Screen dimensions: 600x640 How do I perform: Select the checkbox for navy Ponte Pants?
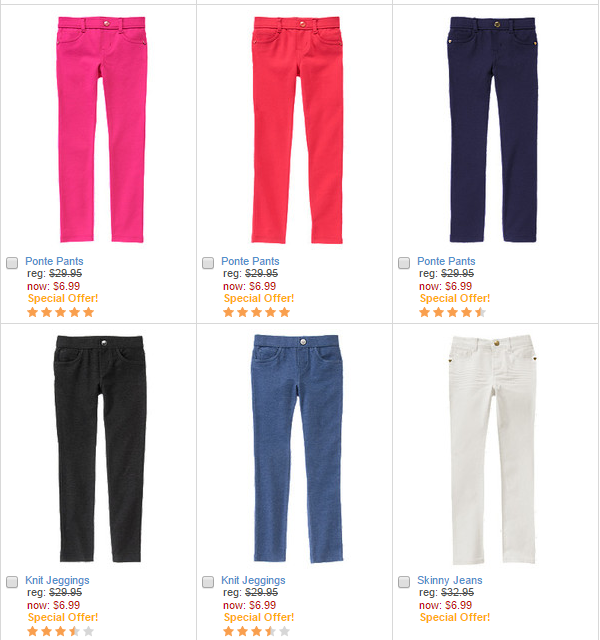pos(404,263)
